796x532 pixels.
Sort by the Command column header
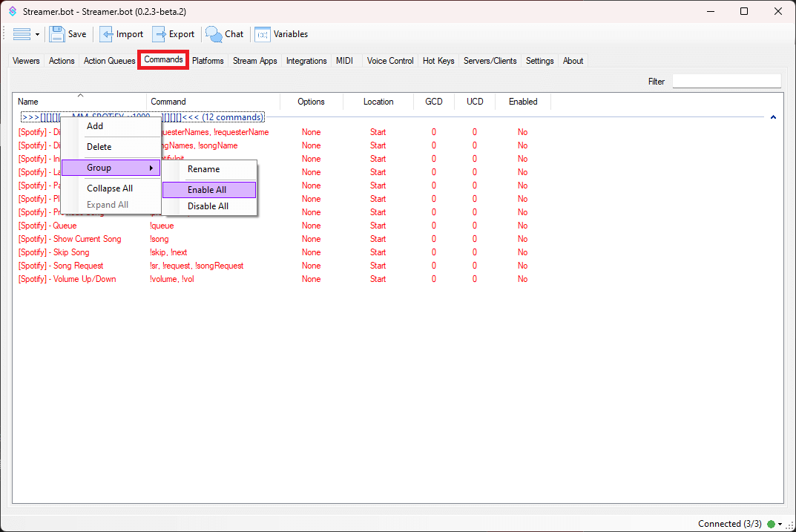pos(213,102)
